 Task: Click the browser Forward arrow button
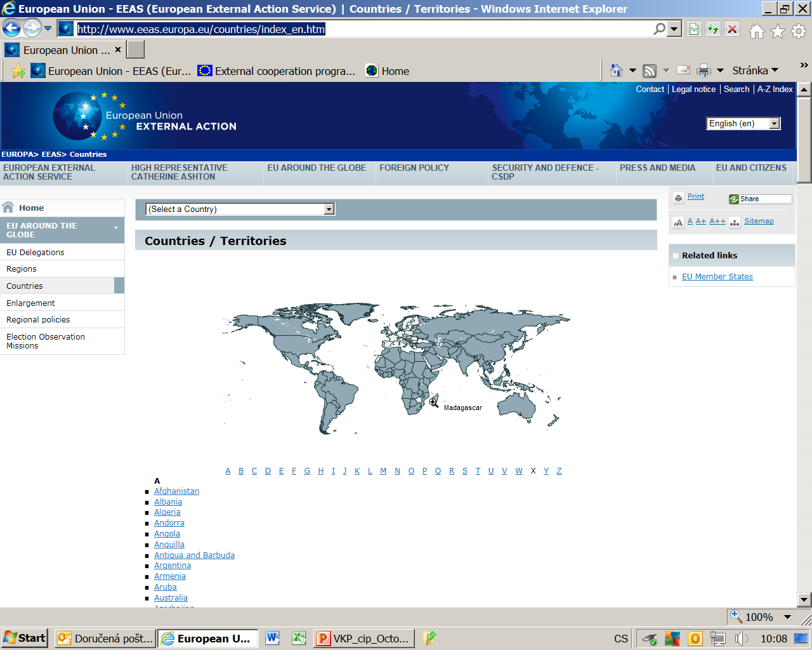pyautogui.click(x=32, y=28)
